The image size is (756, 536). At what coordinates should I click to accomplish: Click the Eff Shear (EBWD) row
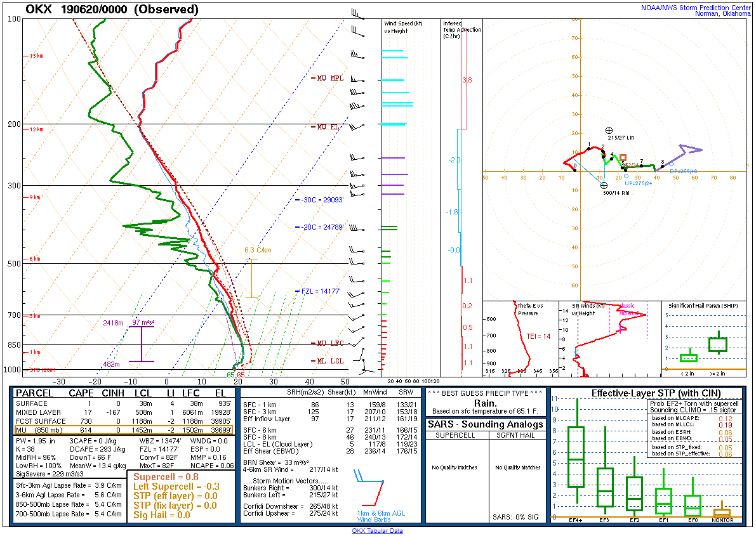click(x=330, y=451)
